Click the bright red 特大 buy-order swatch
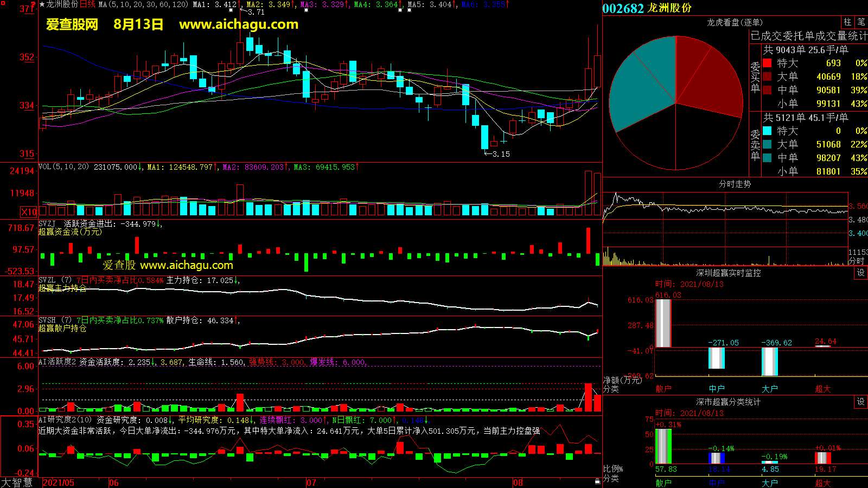Viewport: 868px width, 488px height. [767, 63]
